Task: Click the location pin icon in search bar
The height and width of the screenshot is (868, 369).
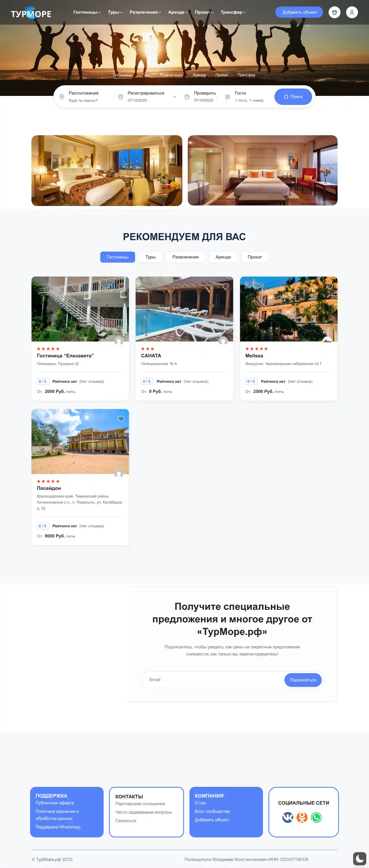Action: click(62, 97)
